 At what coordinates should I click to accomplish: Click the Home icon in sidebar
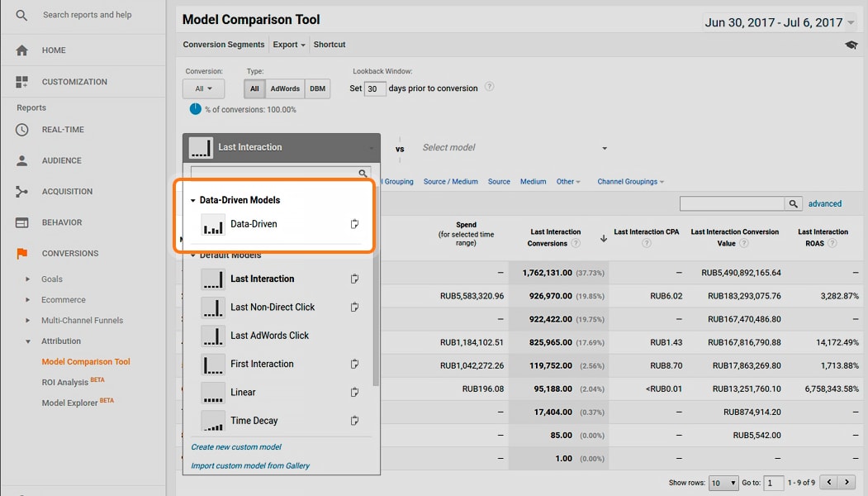(x=22, y=50)
